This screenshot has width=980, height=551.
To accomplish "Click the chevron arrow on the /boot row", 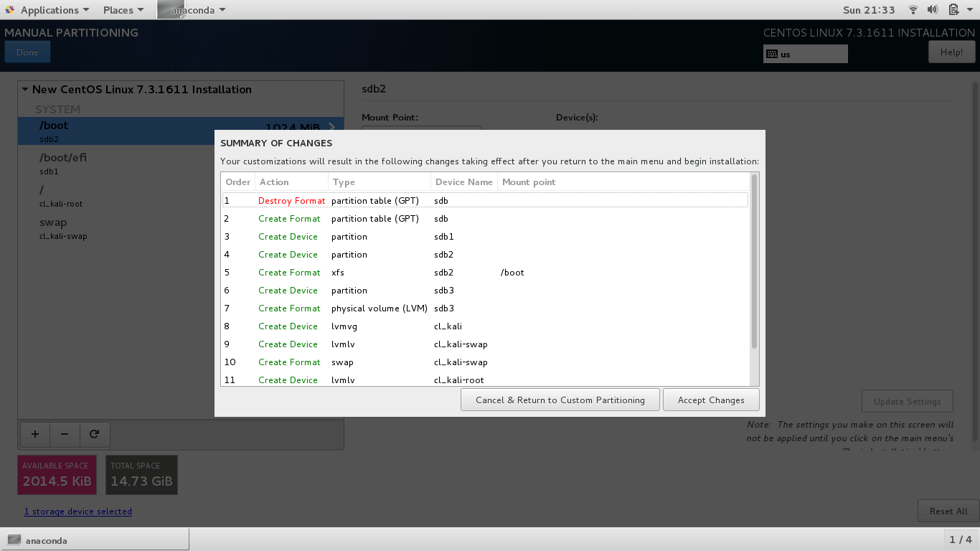I will (332, 127).
